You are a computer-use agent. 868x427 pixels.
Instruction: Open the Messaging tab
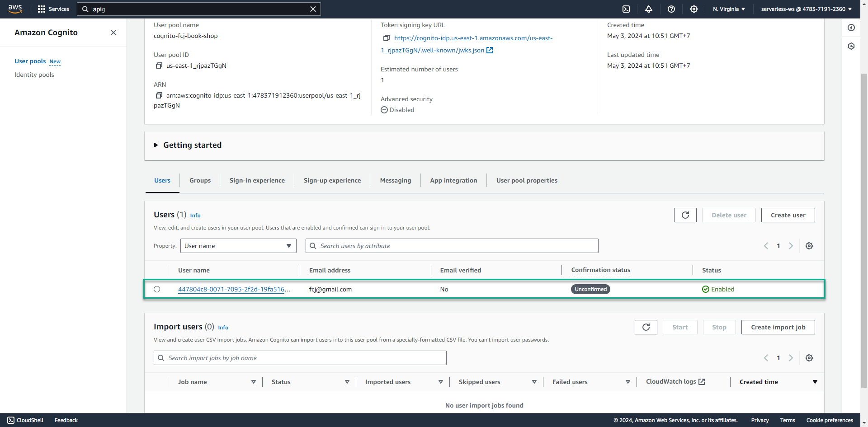[x=396, y=180]
